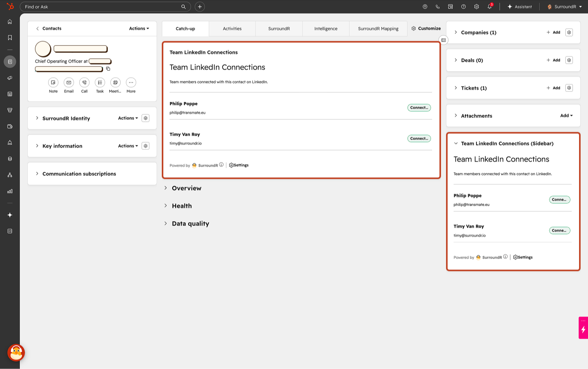
Task: Open the calling phone icon in the top bar
Action: tap(437, 7)
